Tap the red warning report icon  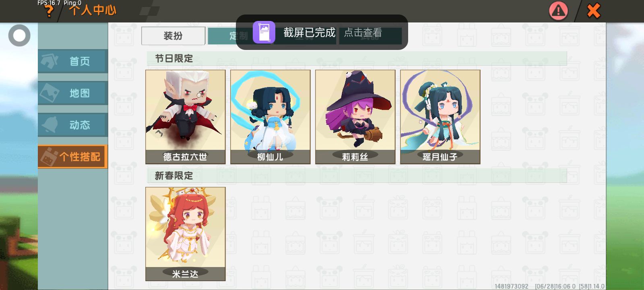pos(558,11)
